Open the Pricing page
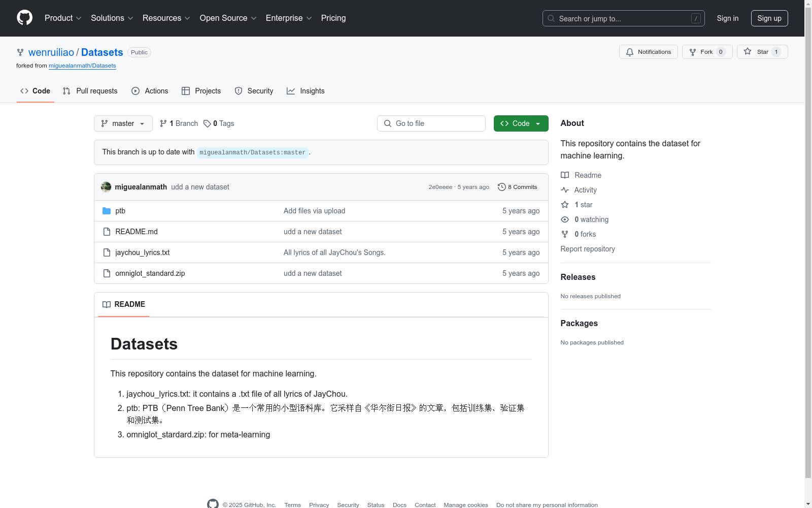 point(333,18)
